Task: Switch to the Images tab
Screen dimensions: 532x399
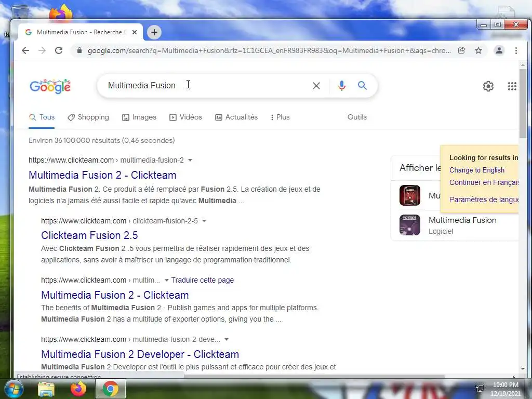Action: click(139, 117)
